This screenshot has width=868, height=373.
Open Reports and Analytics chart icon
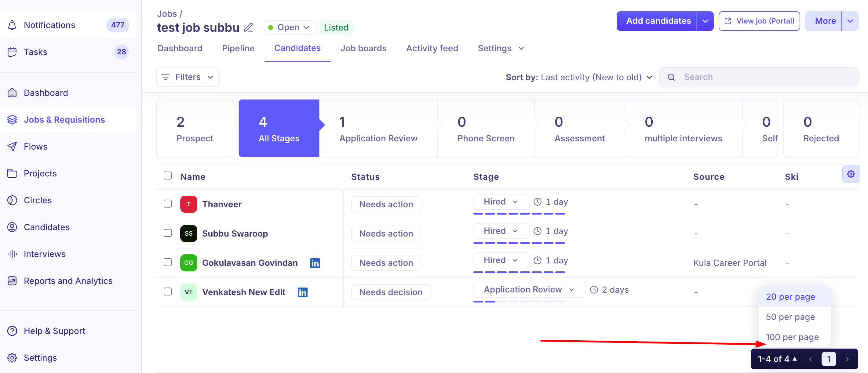click(x=12, y=281)
